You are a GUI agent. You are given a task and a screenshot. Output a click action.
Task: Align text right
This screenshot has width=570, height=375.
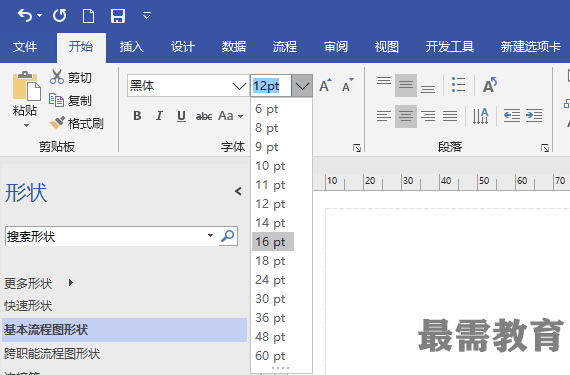click(428, 116)
